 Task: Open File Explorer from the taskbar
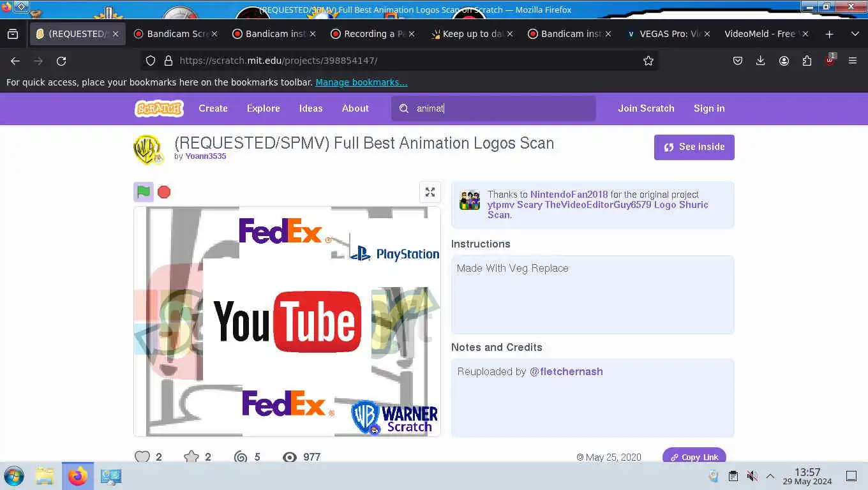[x=45, y=476]
